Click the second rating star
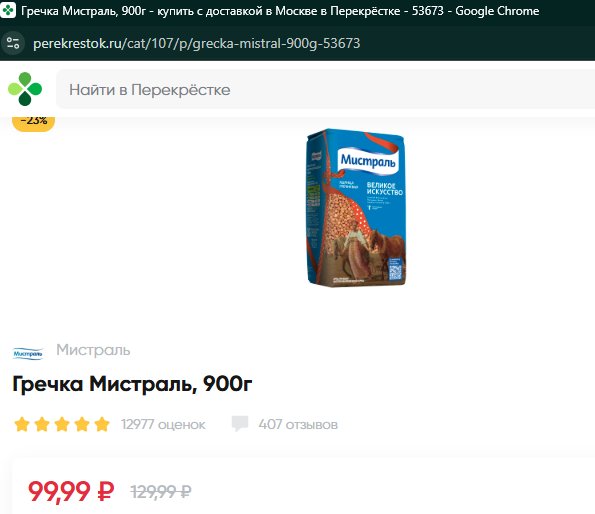This screenshot has width=595, height=514. tap(42, 424)
